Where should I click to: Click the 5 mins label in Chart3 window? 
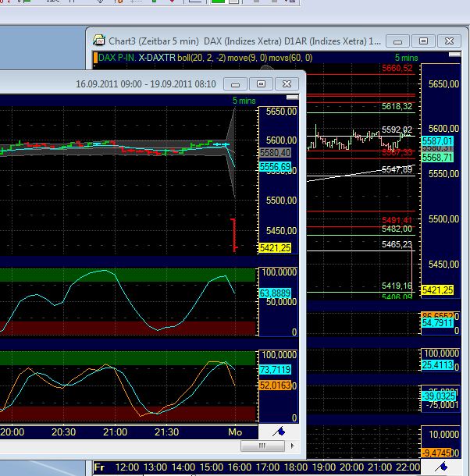(406, 58)
